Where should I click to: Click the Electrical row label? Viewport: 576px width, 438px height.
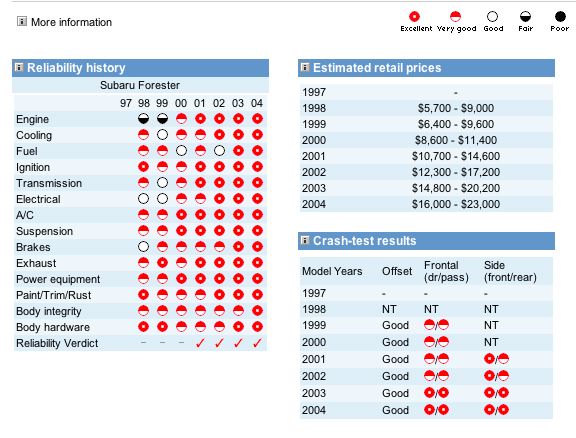pos(38,199)
